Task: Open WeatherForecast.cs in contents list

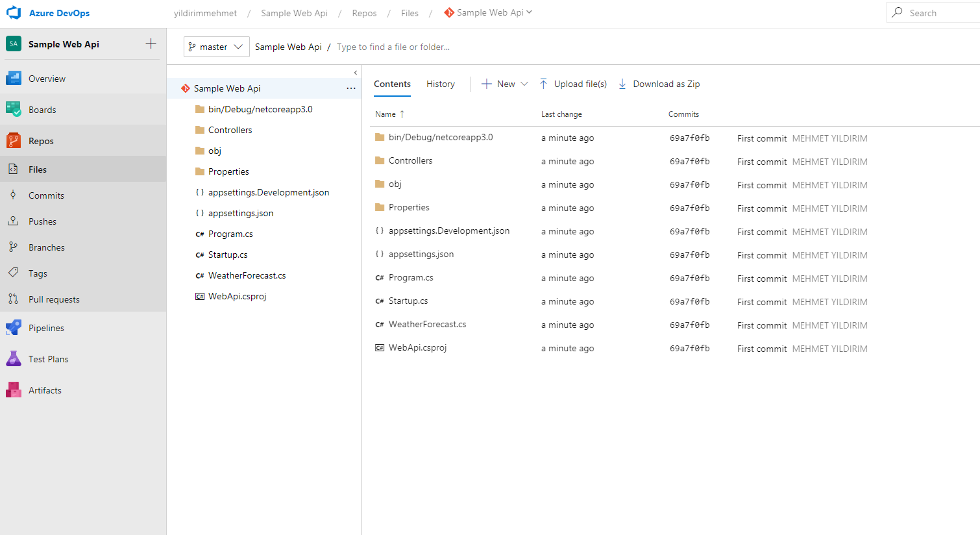Action: pos(427,324)
